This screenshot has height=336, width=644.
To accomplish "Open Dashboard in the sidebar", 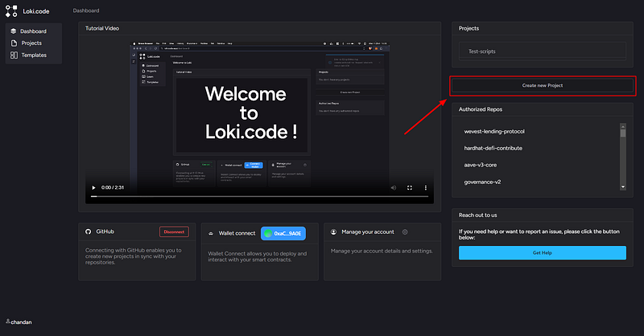I will [x=34, y=31].
